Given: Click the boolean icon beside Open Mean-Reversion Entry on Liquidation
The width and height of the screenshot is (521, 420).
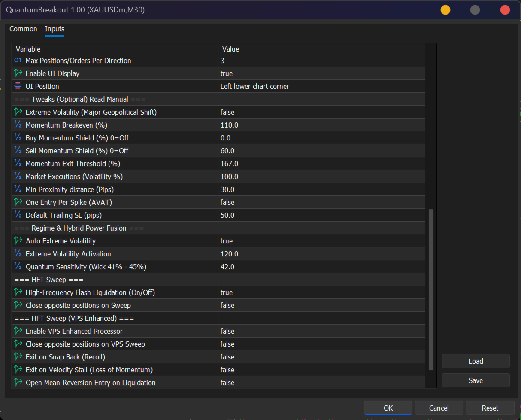Looking at the screenshot, I should (x=18, y=383).
